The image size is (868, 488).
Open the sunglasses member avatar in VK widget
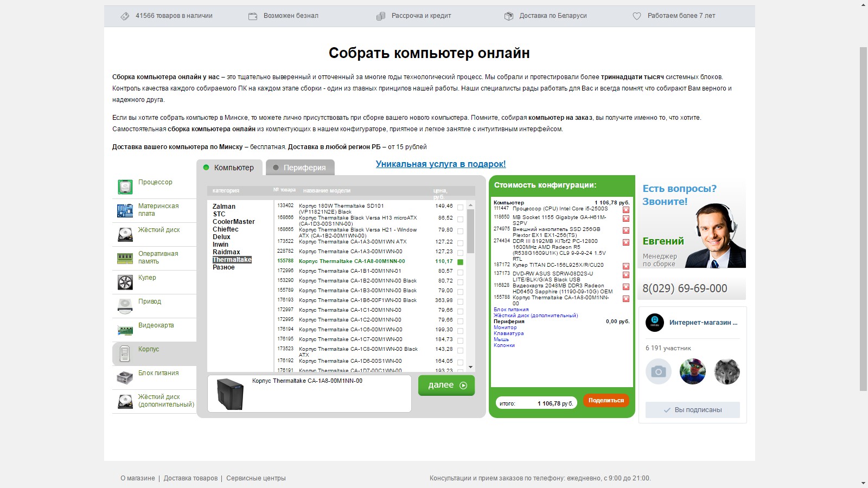[693, 371]
